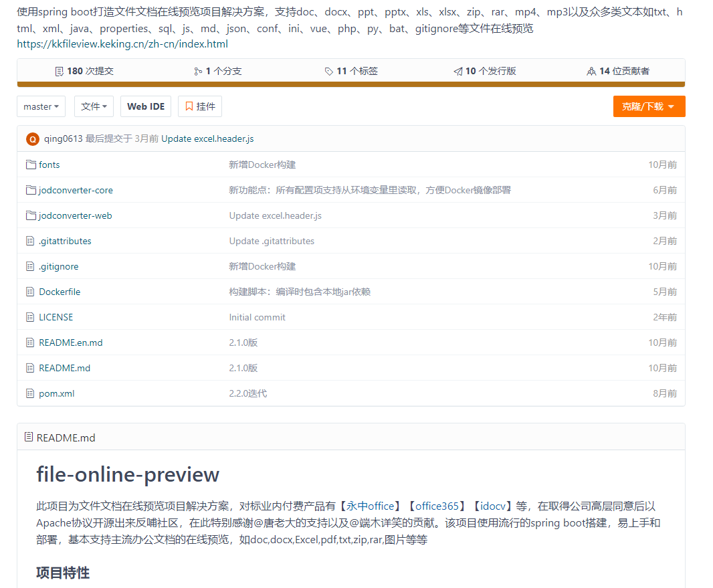
Task: Open releases via the 发行版 icon
Action: tap(457, 70)
